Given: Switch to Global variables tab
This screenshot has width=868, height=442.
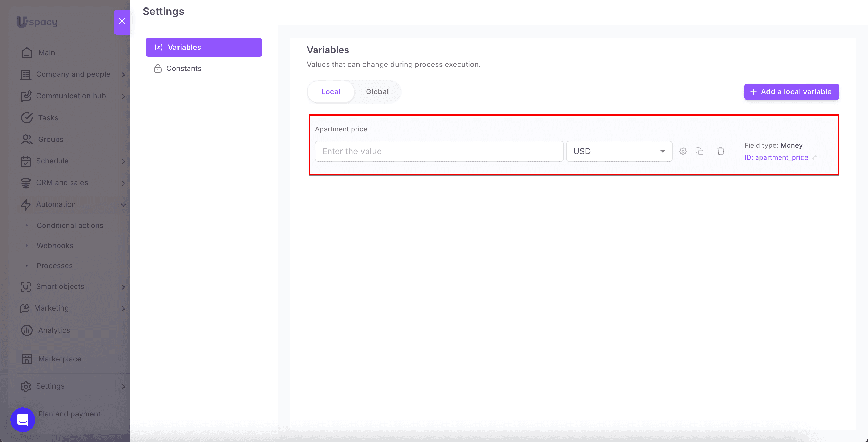Looking at the screenshot, I should tap(377, 92).
